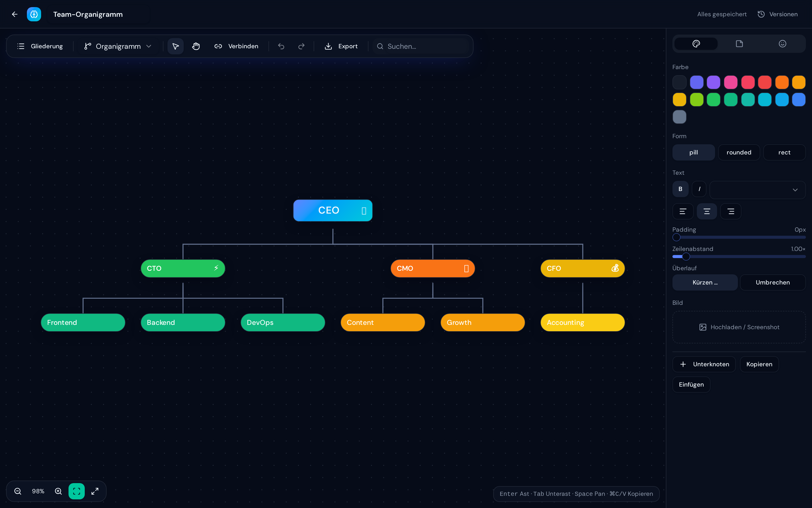Adjust the Padding slider
The image size is (812, 508).
739,237
